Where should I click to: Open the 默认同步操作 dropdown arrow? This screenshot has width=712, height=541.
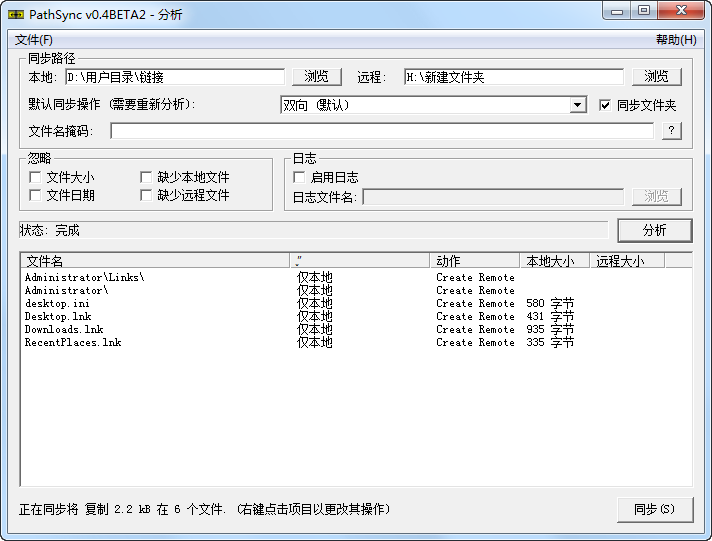click(x=578, y=105)
